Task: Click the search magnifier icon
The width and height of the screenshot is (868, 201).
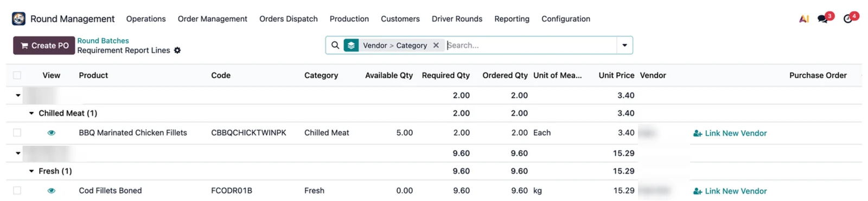Action: [335, 45]
